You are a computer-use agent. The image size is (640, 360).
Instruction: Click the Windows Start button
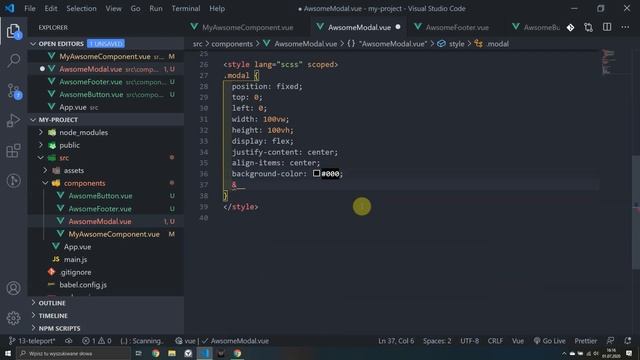tap(8, 353)
